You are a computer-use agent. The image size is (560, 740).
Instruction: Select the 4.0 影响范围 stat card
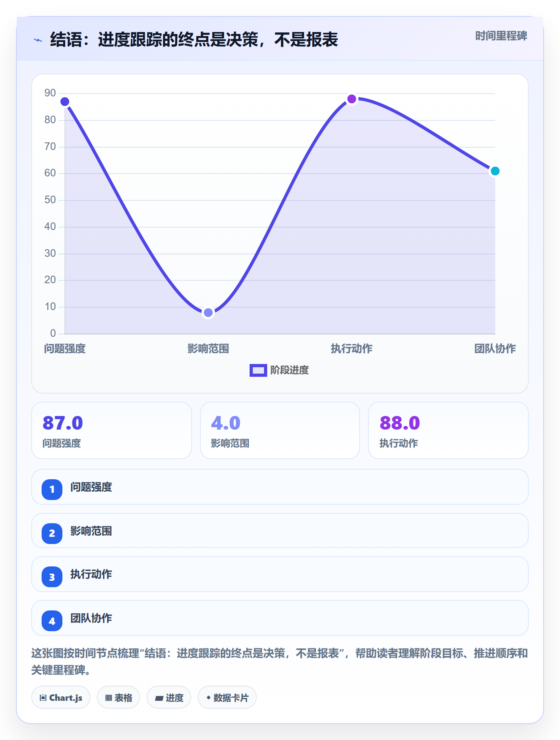click(x=280, y=430)
